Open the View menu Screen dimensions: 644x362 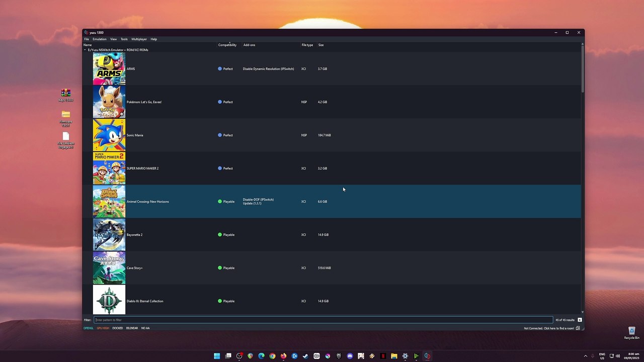click(x=114, y=39)
